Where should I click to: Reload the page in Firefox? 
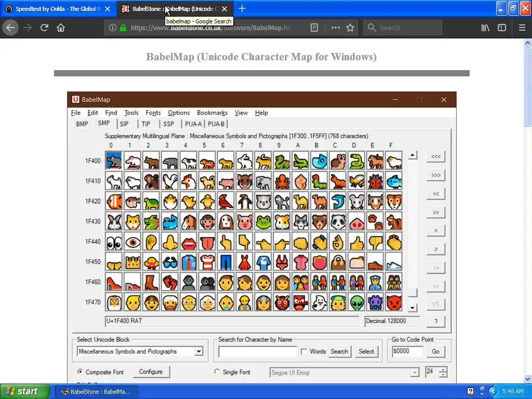tap(44, 28)
